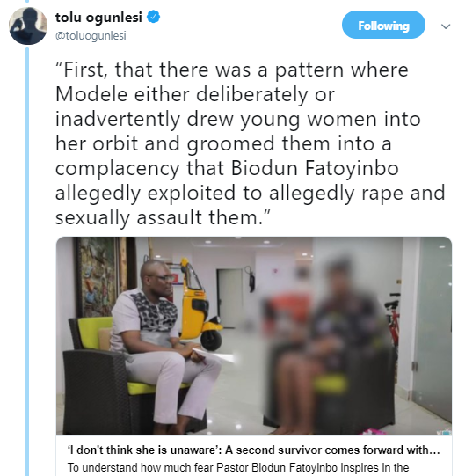Image resolution: width=458 pixels, height=476 pixels.
Task: Visit the @toluogunlesi handle link
Action: click(x=91, y=36)
